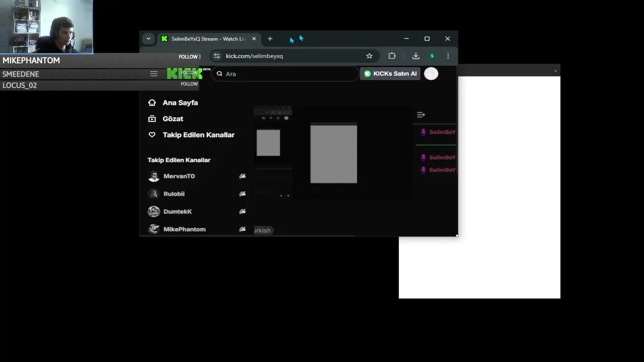Viewport: 644px width, 362px height.
Task: Click the LOCUS_02 overlay label
Action: tap(20, 85)
